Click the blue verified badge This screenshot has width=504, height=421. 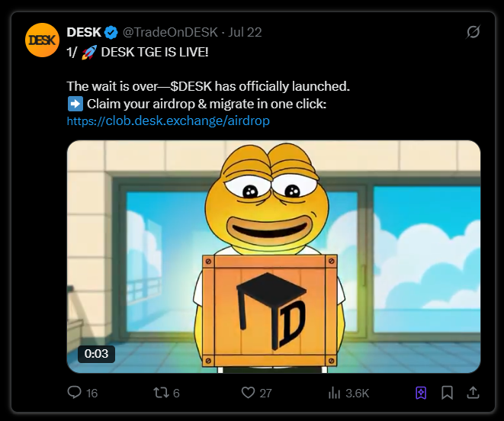click(x=111, y=32)
